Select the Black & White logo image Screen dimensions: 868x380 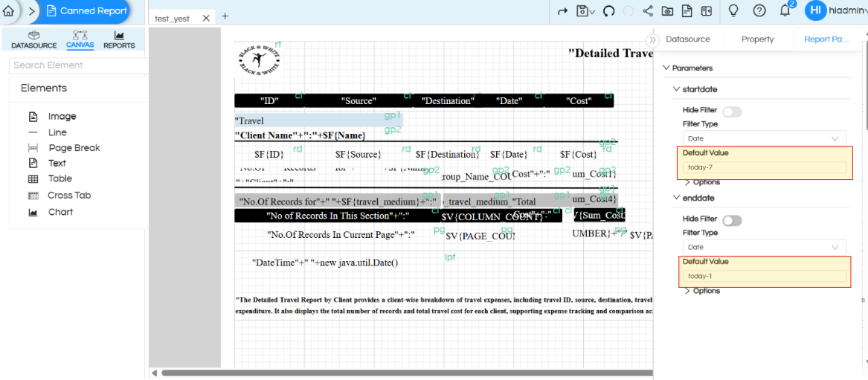click(x=259, y=59)
